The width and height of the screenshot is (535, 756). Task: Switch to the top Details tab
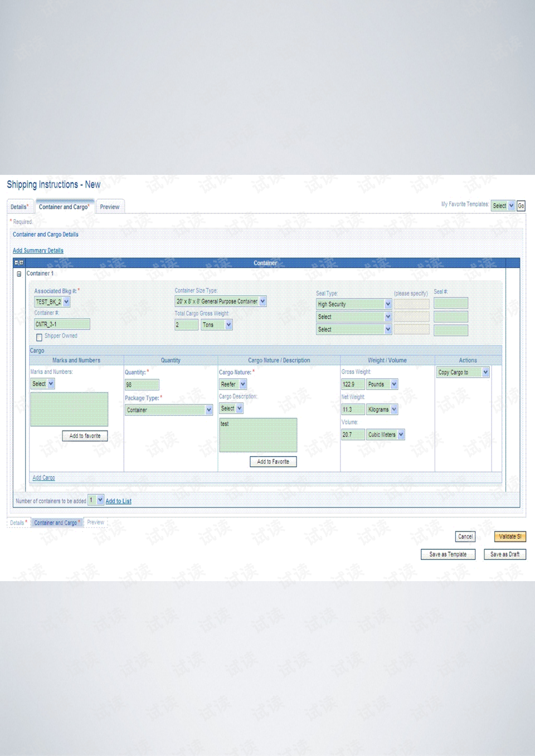[19, 207]
